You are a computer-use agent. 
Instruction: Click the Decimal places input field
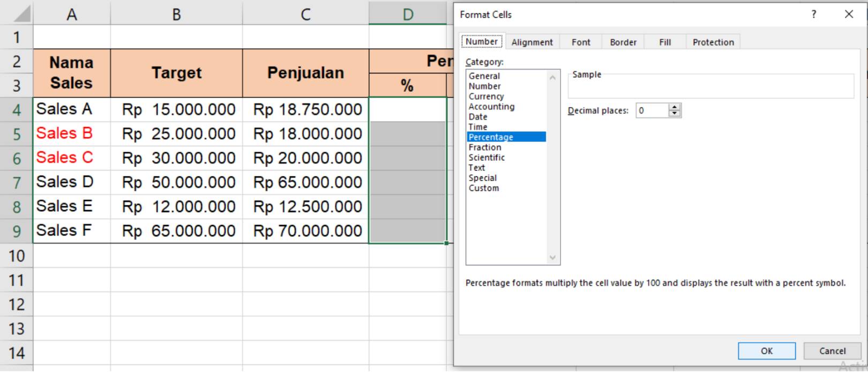pyautogui.click(x=652, y=110)
